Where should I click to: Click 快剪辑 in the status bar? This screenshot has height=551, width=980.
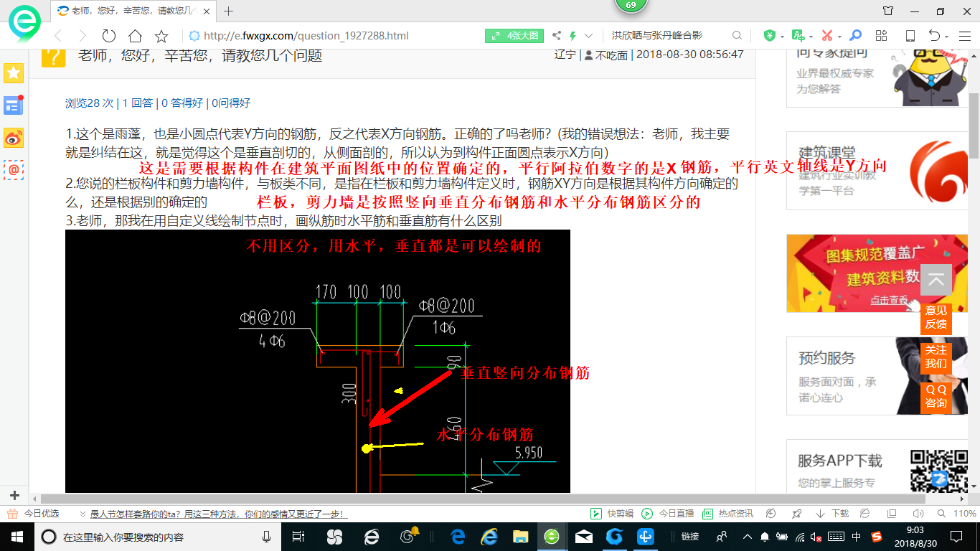point(612,514)
